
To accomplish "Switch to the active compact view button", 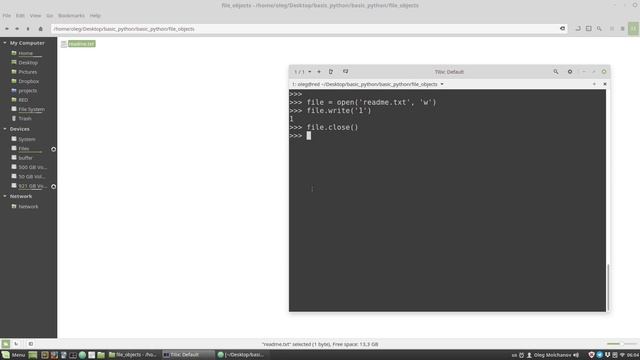I will tap(633, 29).
